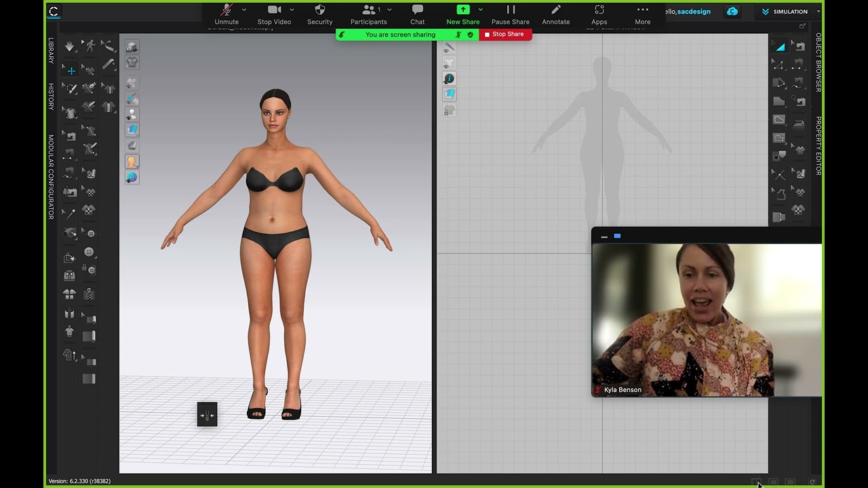
Task: Expand the Stop Video options arrow
Action: [x=292, y=9]
